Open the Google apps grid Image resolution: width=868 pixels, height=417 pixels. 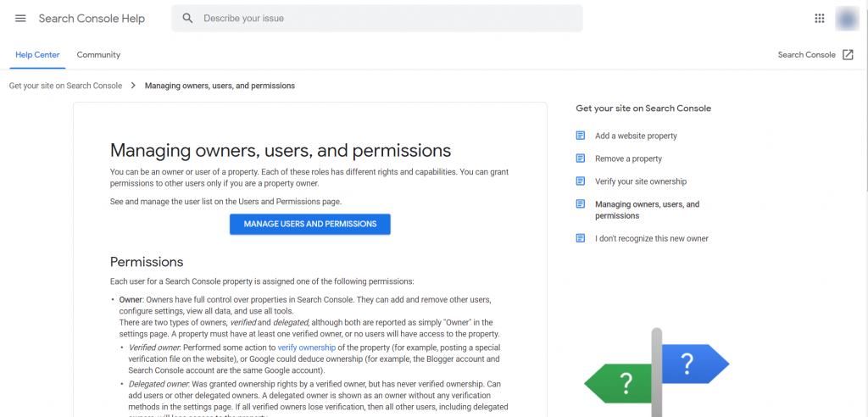tap(820, 19)
